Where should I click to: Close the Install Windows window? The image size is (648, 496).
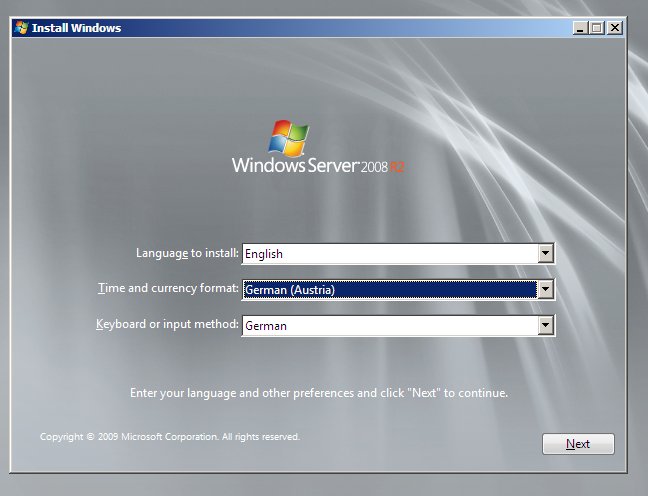click(x=615, y=28)
